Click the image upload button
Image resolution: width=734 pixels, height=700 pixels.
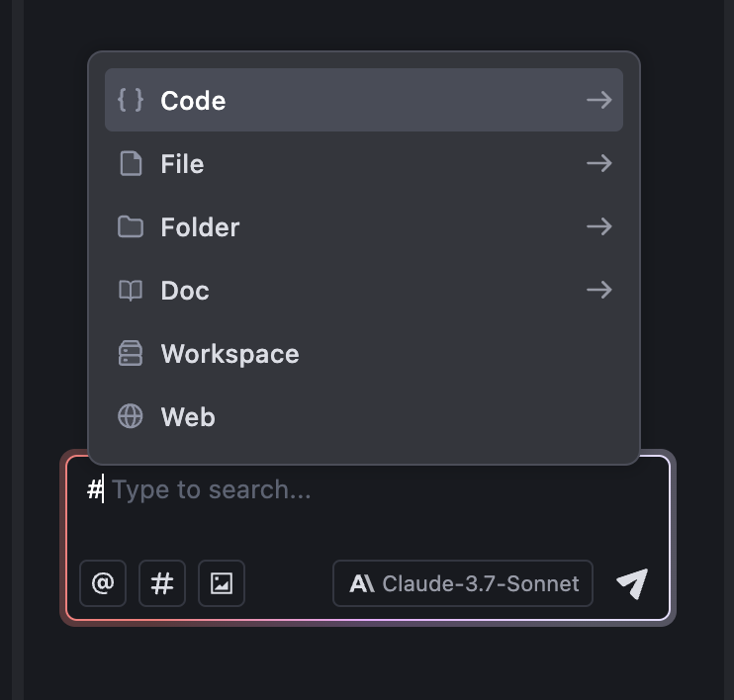[x=222, y=583]
